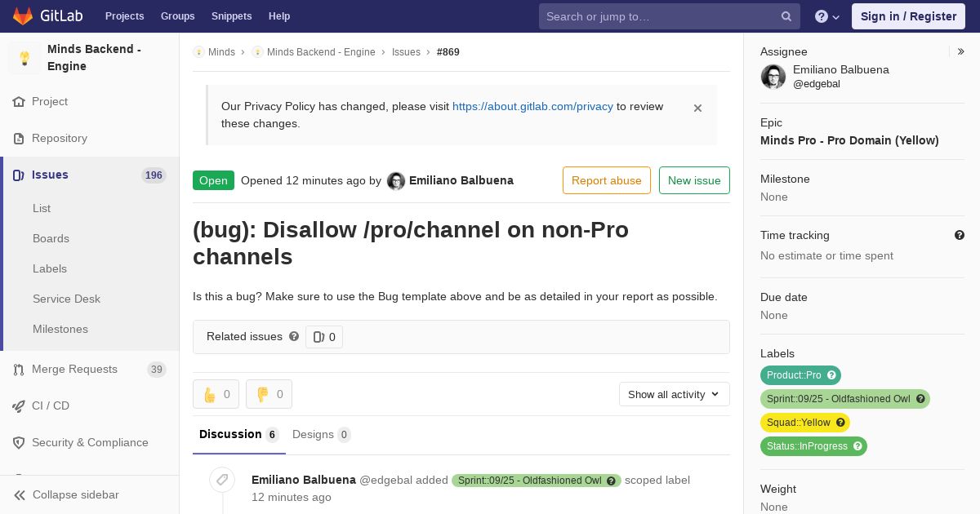Open the Groups menu

(177, 16)
